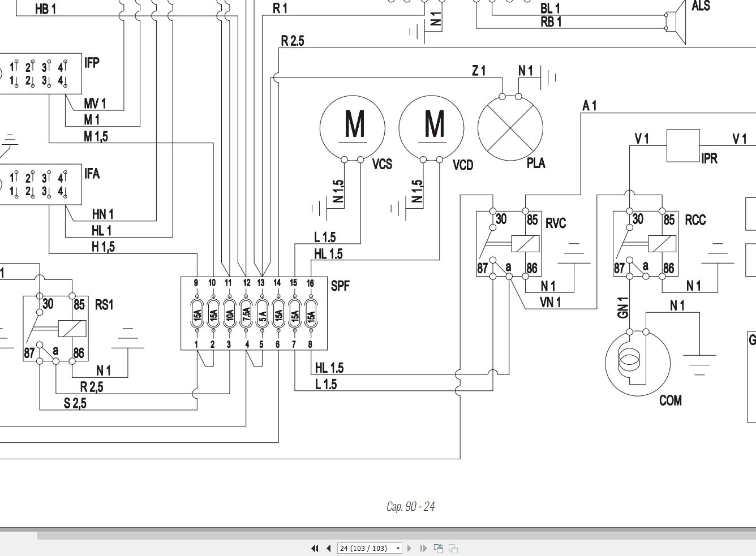
Task: Click the 'Cap. 90 - 24' page footer
Action: pyautogui.click(x=410, y=506)
